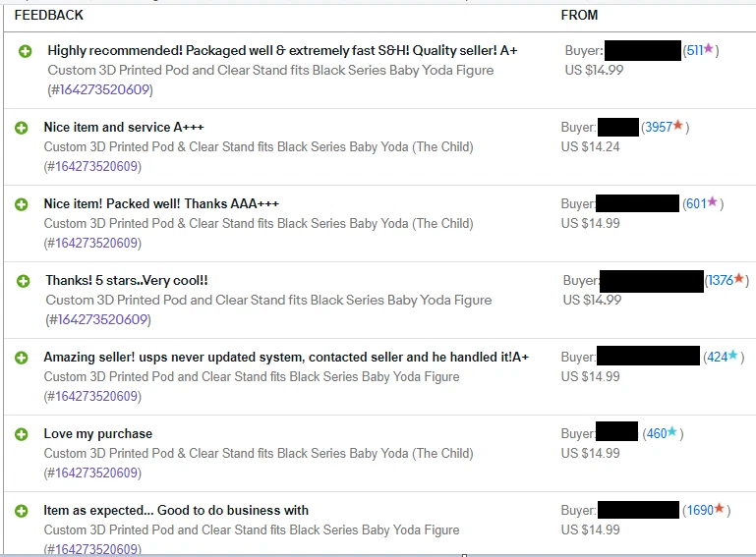Open buyer feedback score number 3957

(658, 128)
